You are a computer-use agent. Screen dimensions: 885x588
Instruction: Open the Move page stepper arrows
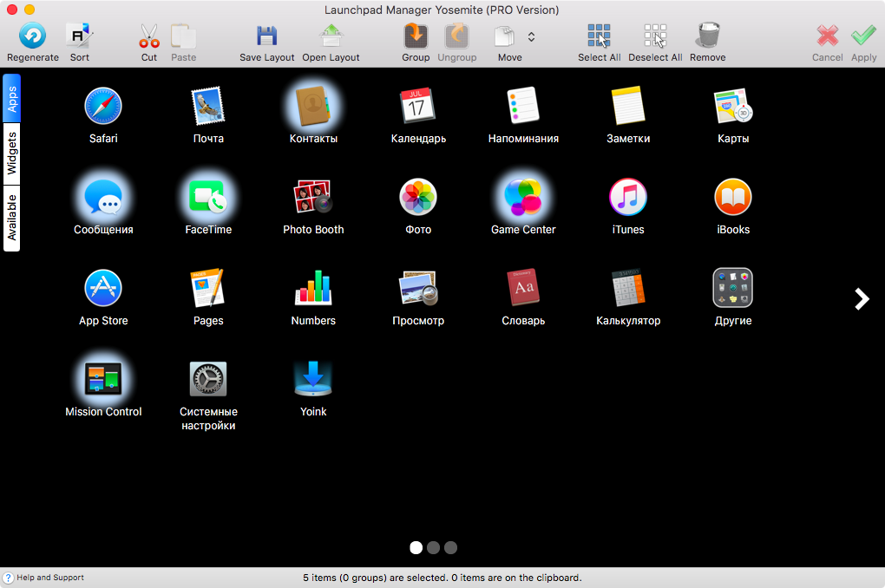(531, 37)
